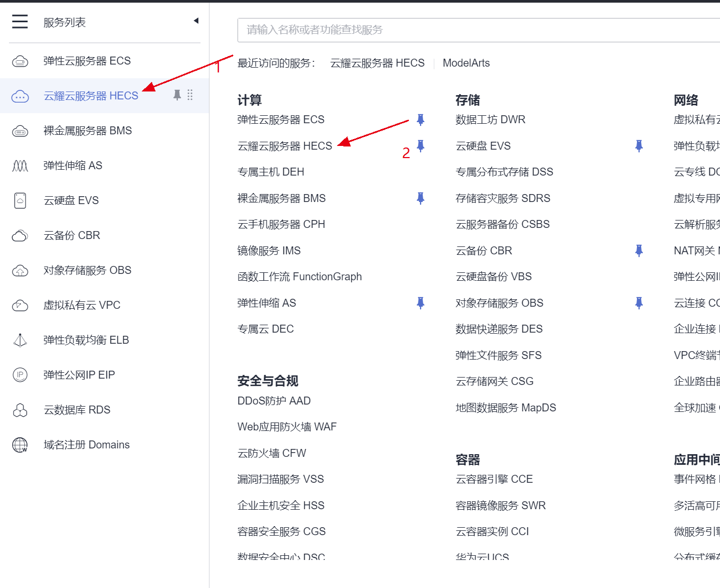The width and height of the screenshot is (720, 588).
Task: Open 云手机服务器 CPH service
Action: [281, 224]
